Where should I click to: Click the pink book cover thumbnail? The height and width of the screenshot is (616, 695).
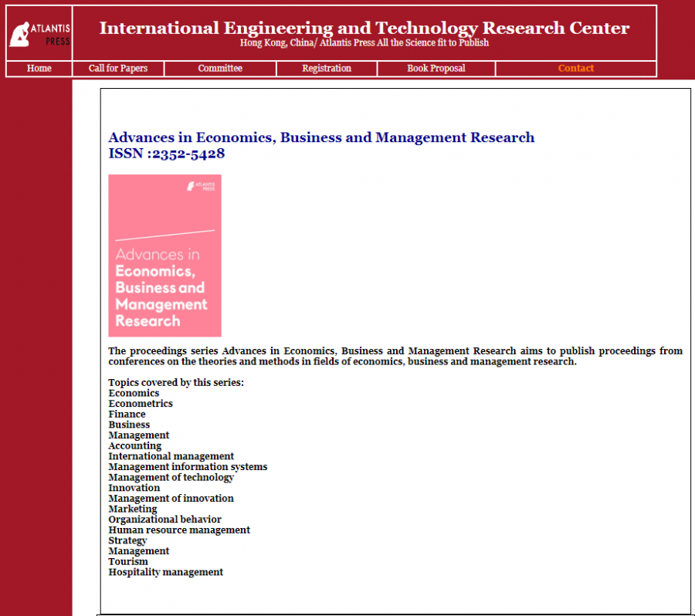165,256
